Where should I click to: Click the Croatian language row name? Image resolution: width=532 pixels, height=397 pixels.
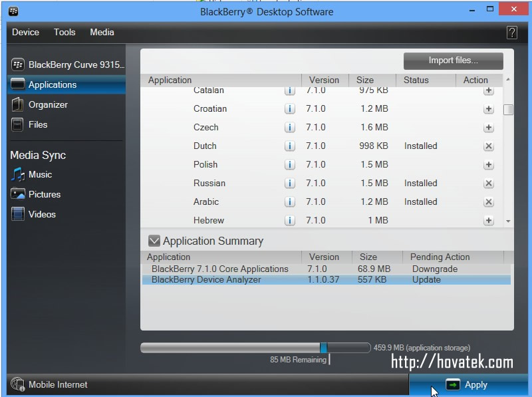pos(210,108)
